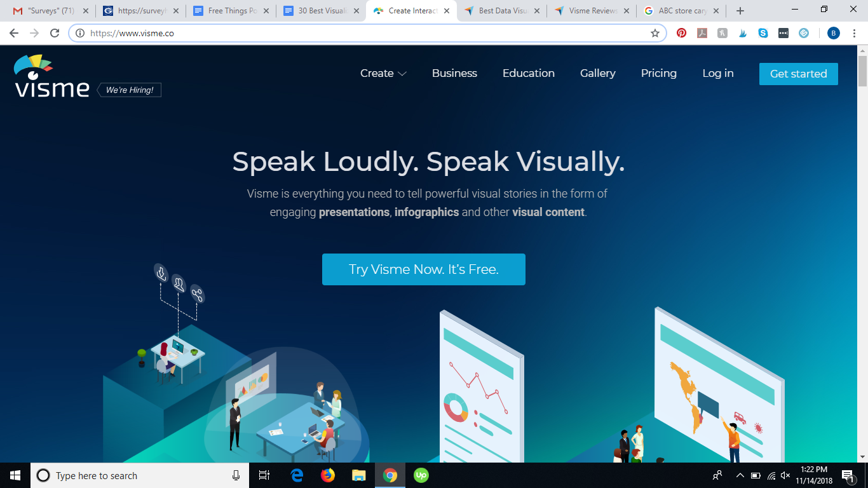Screen dimensions: 868x488
Task: Close the ABC store cary tab
Action: pyautogui.click(x=716, y=11)
